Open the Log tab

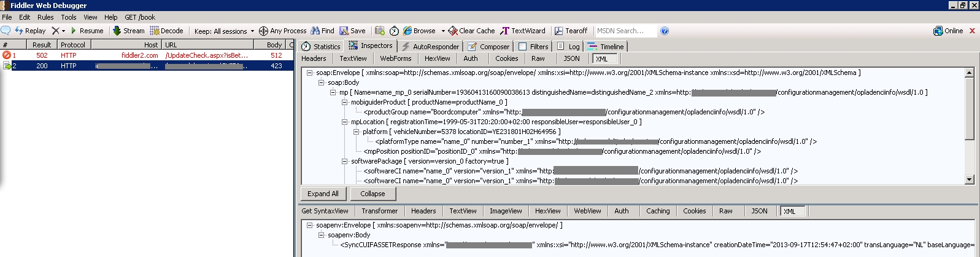pos(568,46)
